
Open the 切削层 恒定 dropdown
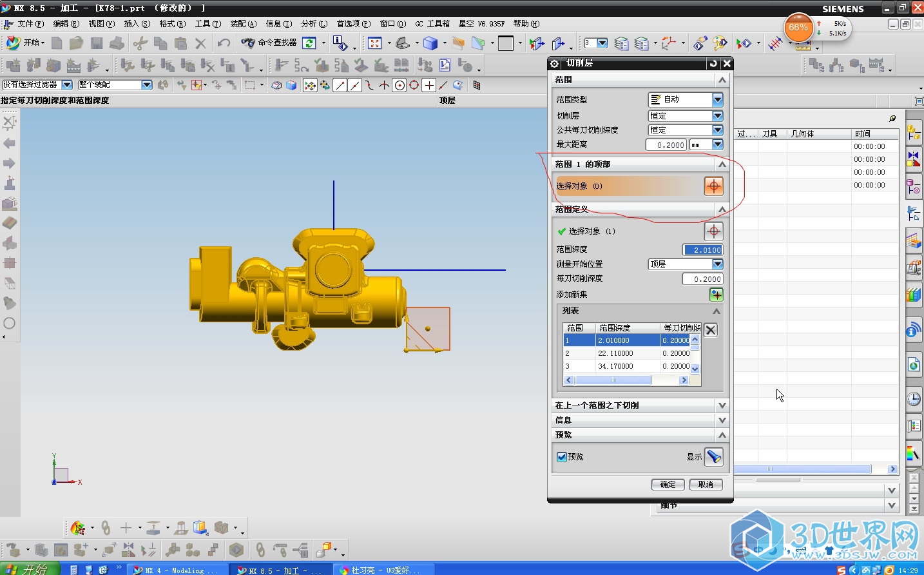point(717,116)
